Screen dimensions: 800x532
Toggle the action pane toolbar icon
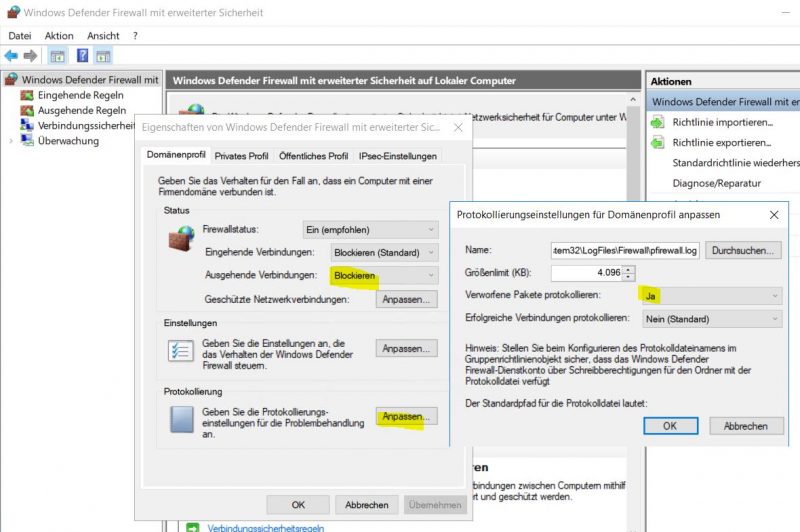104,56
